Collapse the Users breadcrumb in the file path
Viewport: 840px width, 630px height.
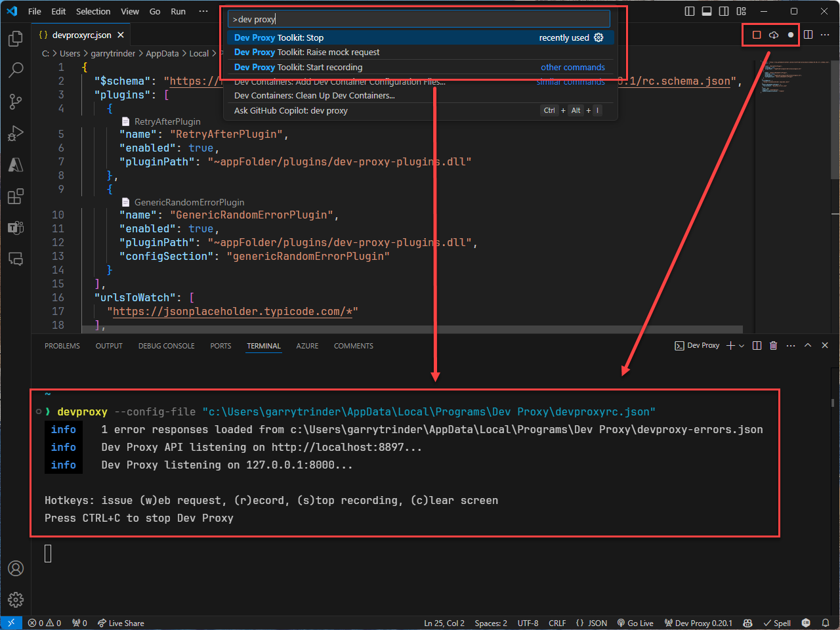tap(69, 53)
